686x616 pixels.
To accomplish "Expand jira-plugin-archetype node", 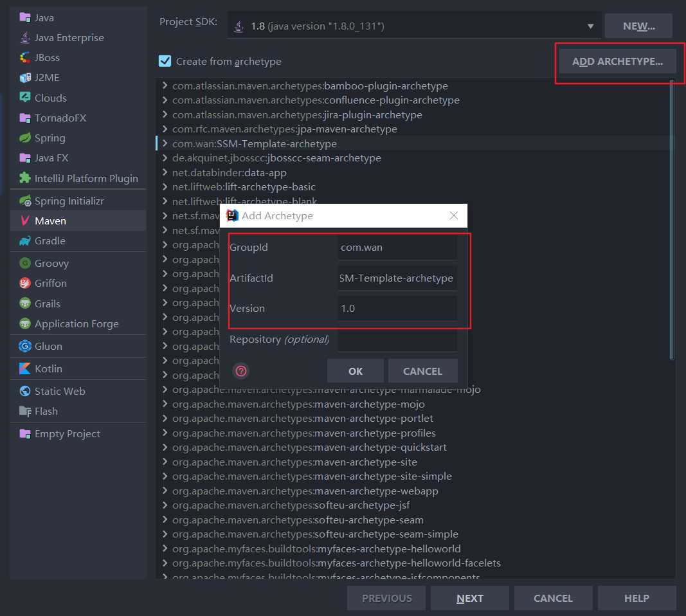I will point(165,114).
